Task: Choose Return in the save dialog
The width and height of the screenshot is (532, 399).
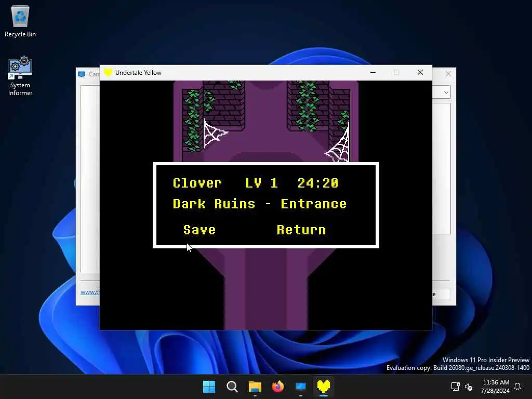Action: point(301,230)
